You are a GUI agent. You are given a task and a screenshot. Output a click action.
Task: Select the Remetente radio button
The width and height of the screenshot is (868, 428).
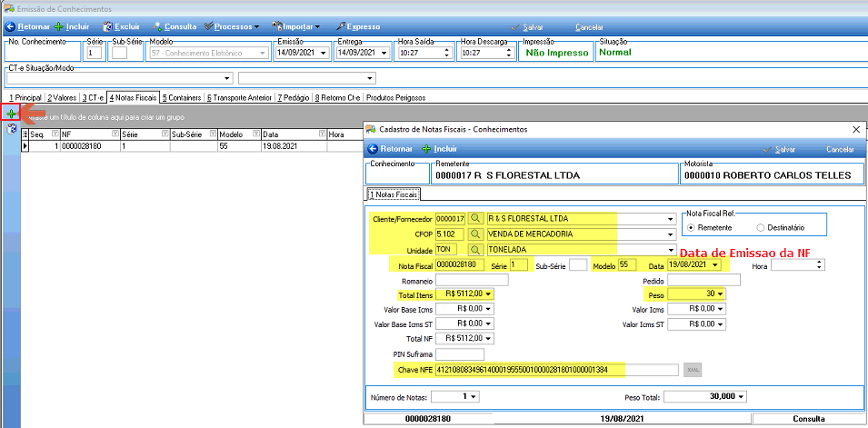(691, 227)
